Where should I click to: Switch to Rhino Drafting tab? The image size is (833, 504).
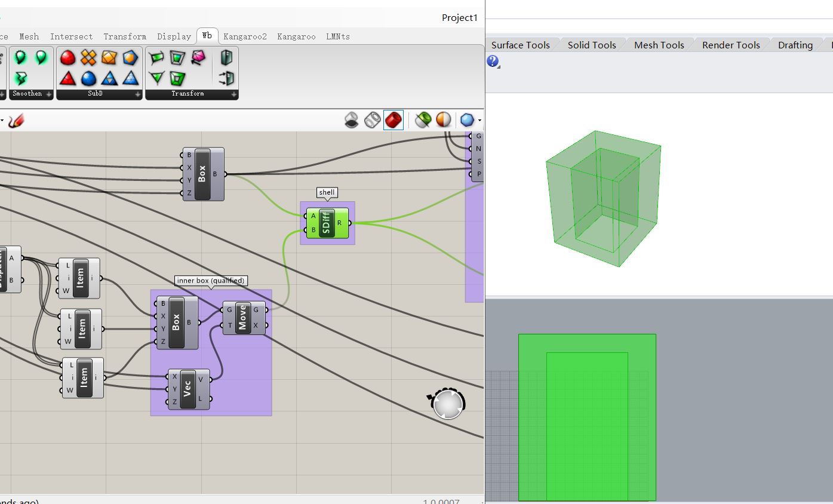click(x=795, y=45)
